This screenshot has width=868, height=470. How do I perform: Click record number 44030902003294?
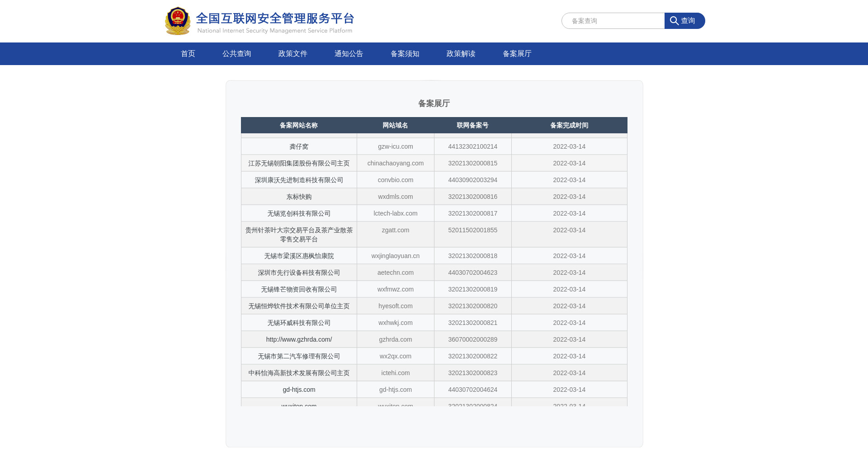click(x=472, y=180)
